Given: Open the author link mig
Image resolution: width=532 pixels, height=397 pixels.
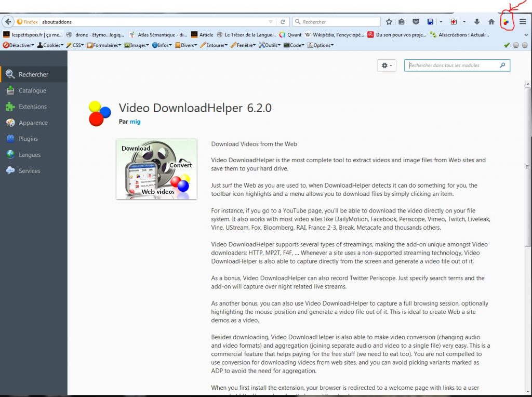Looking at the screenshot, I should coord(135,122).
